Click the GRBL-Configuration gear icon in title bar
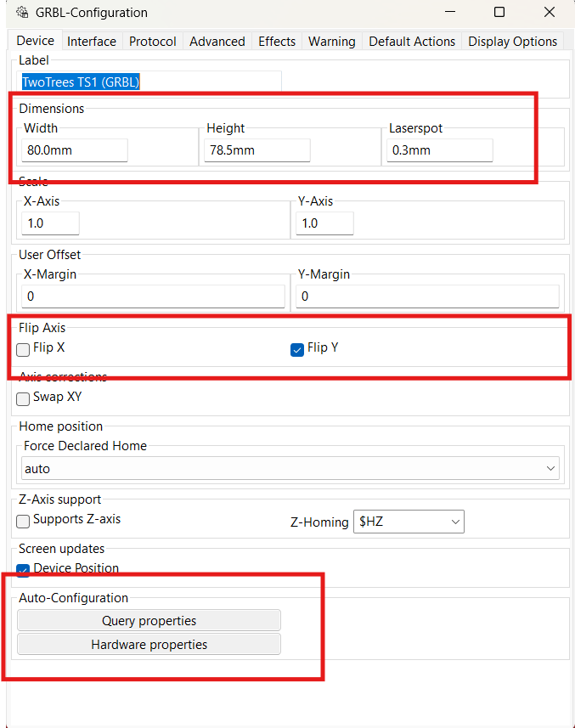Image resolution: width=575 pixels, height=728 pixels. [x=21, y=13]
